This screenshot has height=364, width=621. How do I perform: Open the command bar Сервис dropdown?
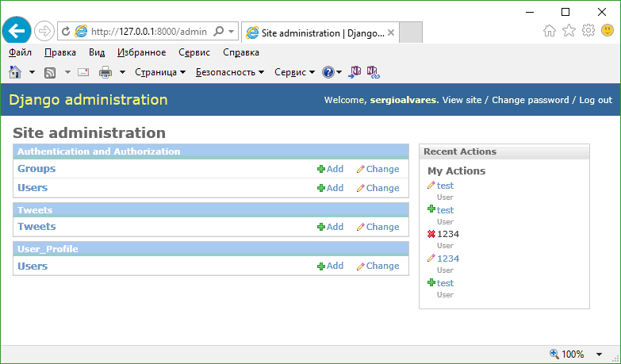[295, 72]
